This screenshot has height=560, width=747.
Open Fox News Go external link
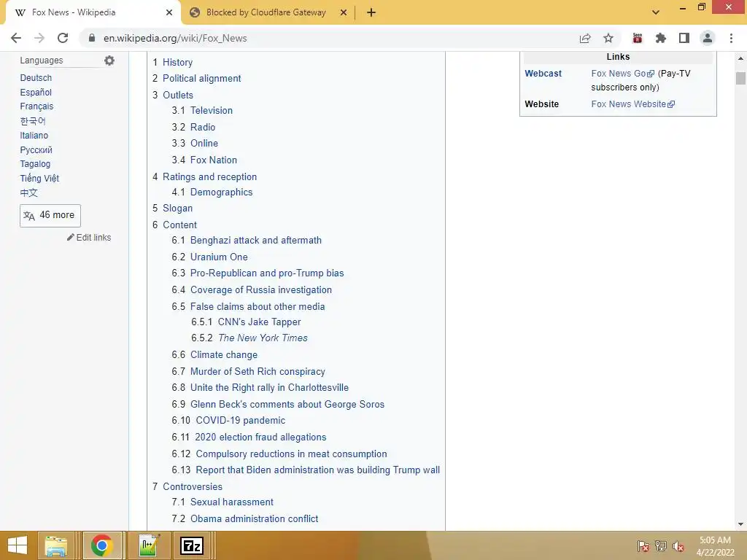pyautogui.click(x=623, y=74)
